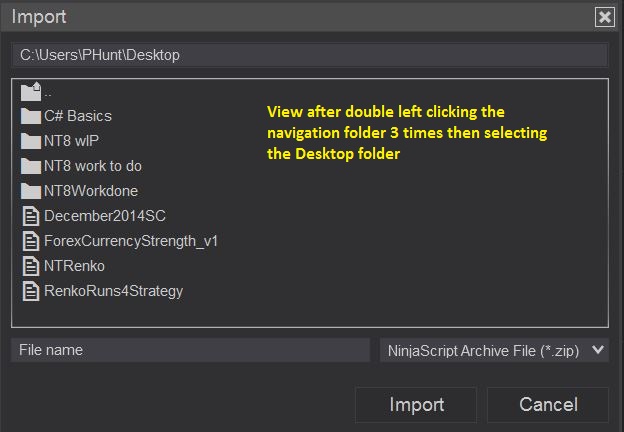
Task: Click the ForexCurrencyStrength_v1 file icon
Action: point(30,241)
